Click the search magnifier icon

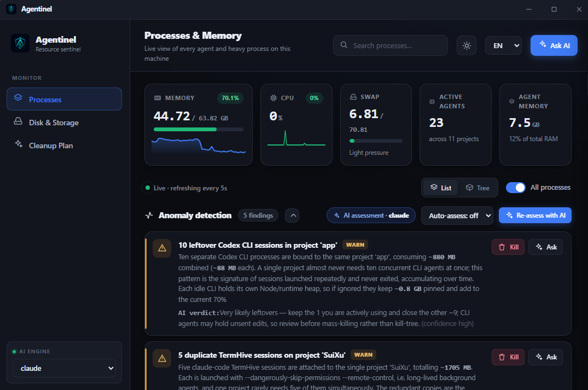[x=344, y=45]
